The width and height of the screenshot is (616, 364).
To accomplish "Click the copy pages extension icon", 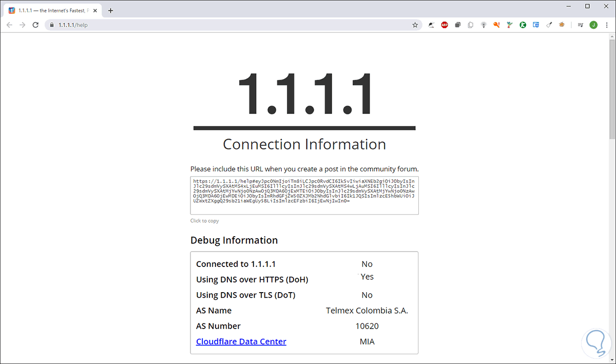I will (x=470, y=25).
